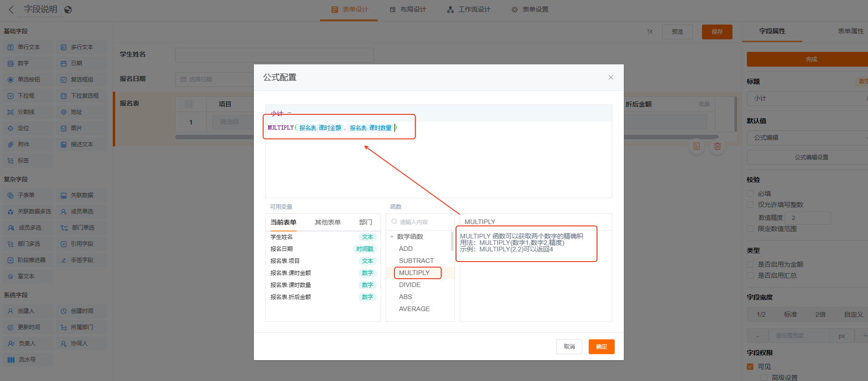Select the 标签 field icon

point(11,161)
